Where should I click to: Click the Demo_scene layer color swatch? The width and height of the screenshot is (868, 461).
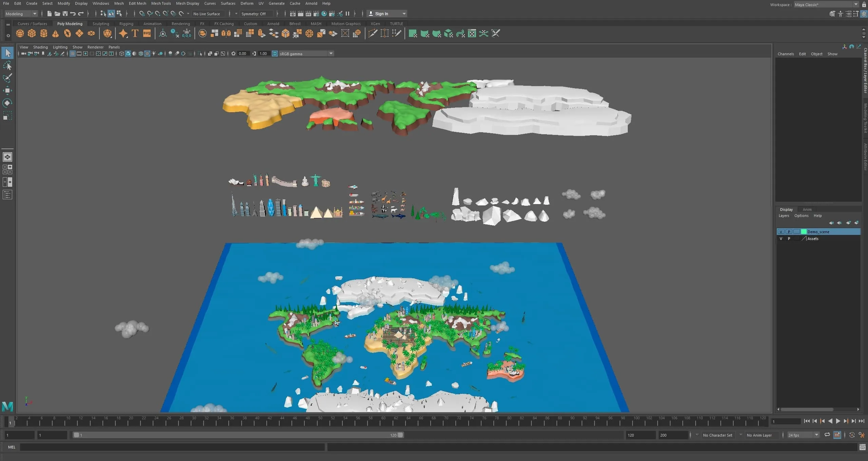tap(804, 232)
